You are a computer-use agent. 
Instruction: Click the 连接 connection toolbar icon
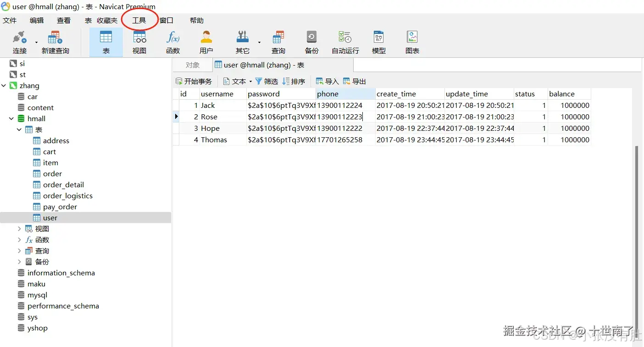click(x=20, y=37)
